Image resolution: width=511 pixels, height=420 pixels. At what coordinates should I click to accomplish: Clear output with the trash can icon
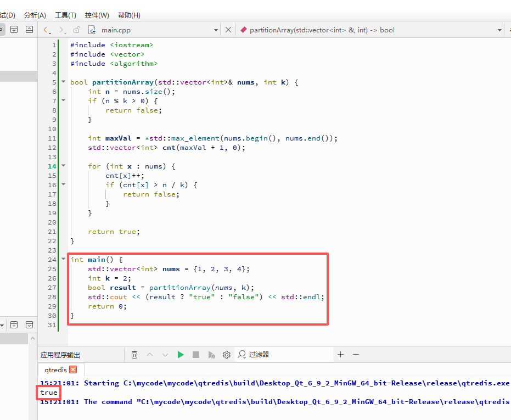pos(134,355)
